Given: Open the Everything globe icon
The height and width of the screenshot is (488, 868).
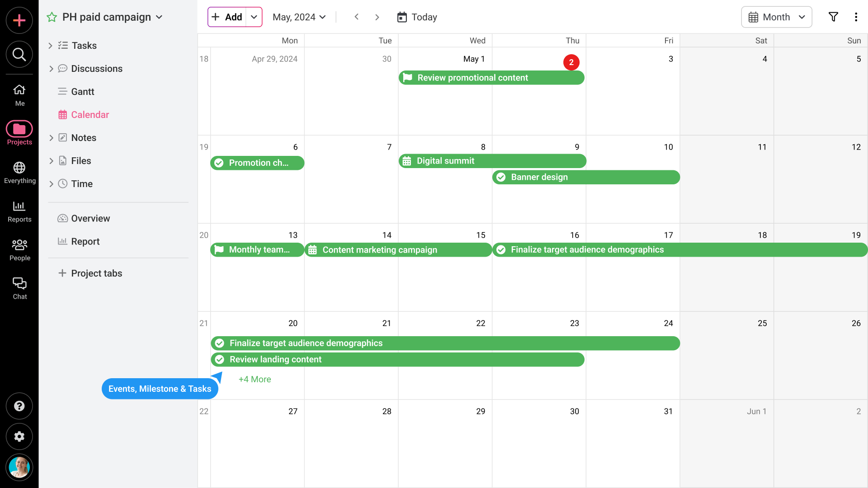Looking at the screenshot, I should (19, 173).
